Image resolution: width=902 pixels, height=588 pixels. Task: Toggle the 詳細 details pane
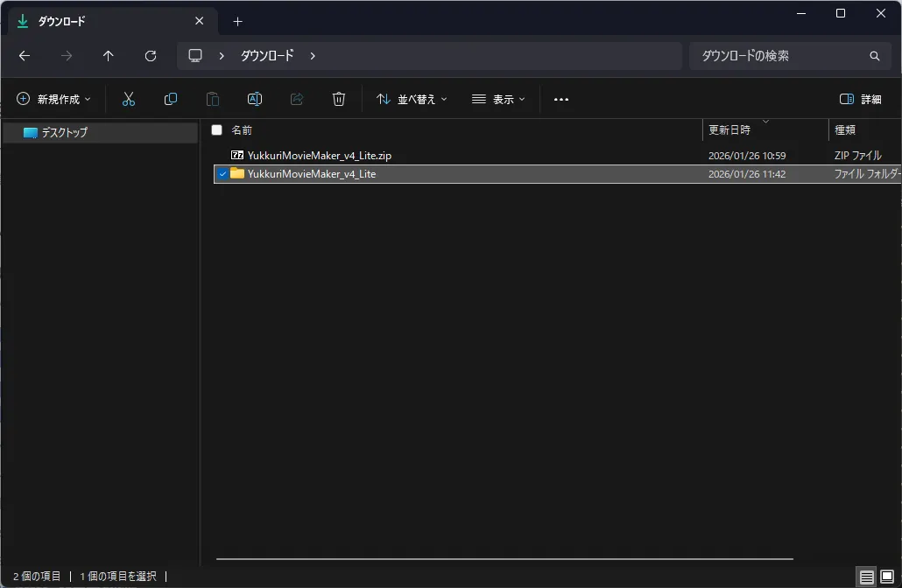tap(861, 100)
